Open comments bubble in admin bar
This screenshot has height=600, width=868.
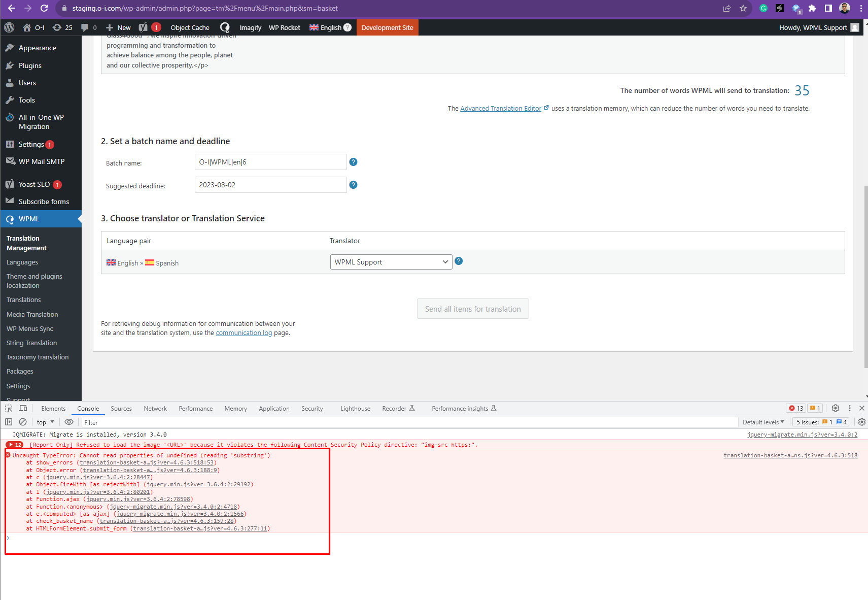89,27
